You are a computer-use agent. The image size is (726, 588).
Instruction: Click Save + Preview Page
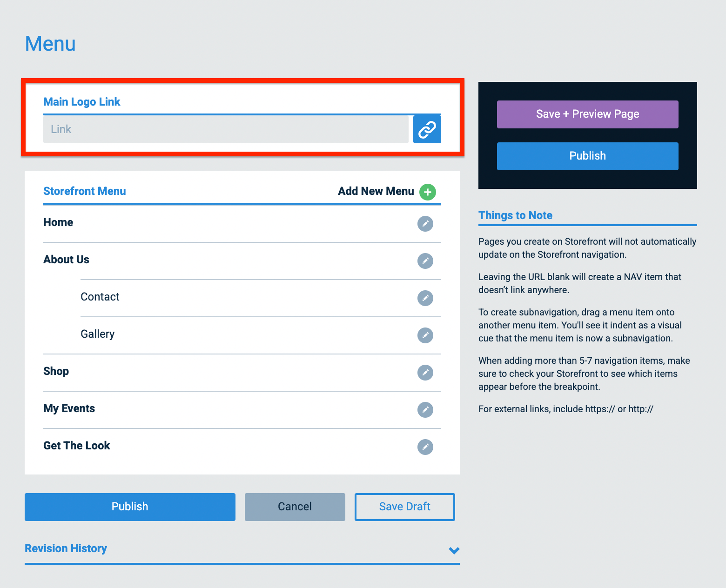(x=587, y=114)
